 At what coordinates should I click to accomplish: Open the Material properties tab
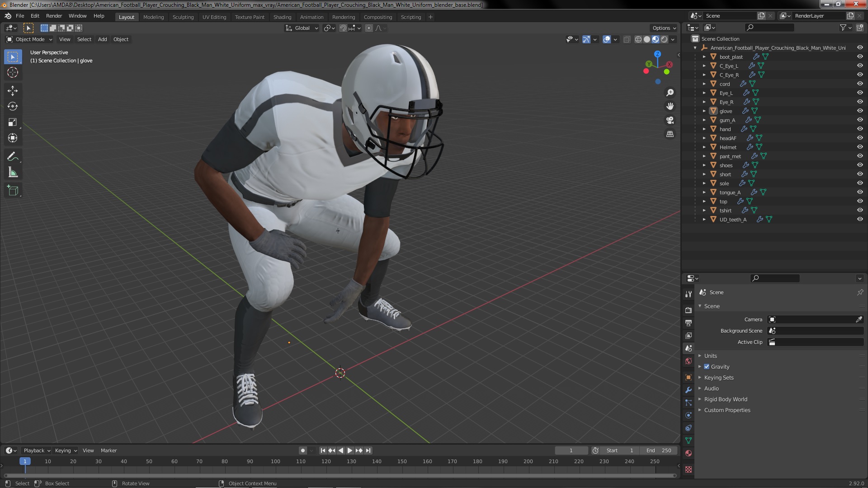(x=689, y=453)
